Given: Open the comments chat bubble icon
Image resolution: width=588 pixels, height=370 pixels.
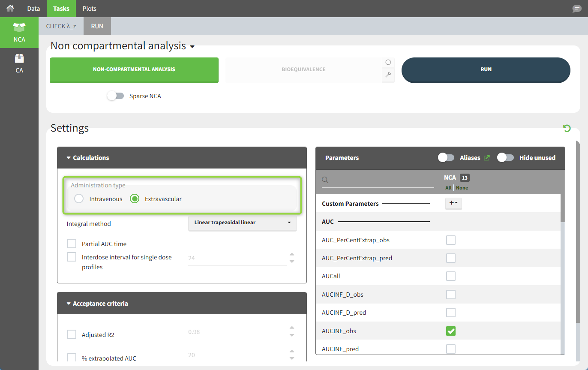Looking at the screenshot, I should (577, 9).
